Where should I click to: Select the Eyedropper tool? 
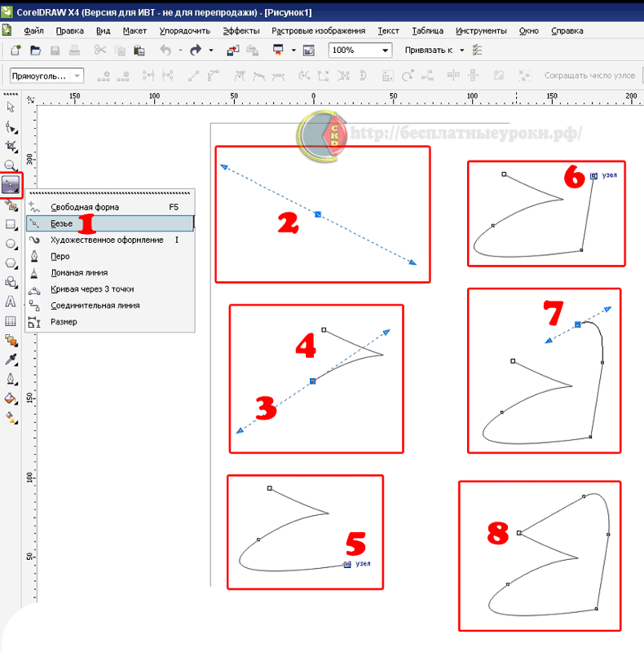[x=11, y=359]
